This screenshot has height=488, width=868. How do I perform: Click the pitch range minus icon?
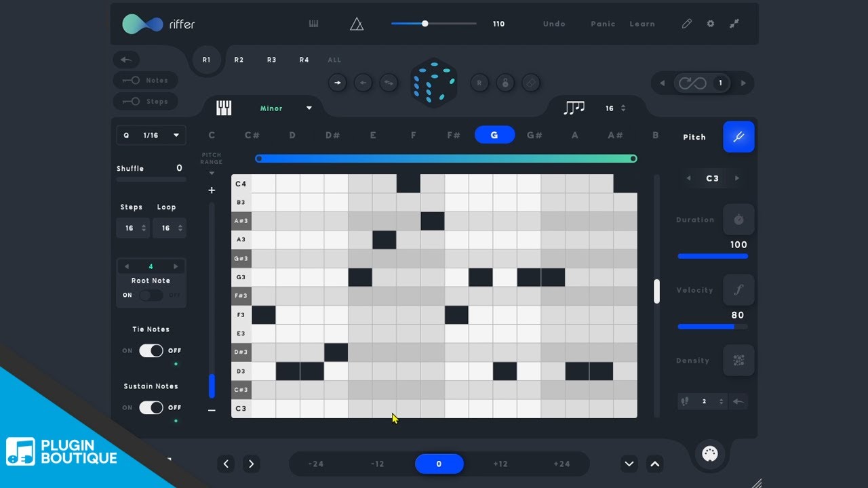[212, 410]
